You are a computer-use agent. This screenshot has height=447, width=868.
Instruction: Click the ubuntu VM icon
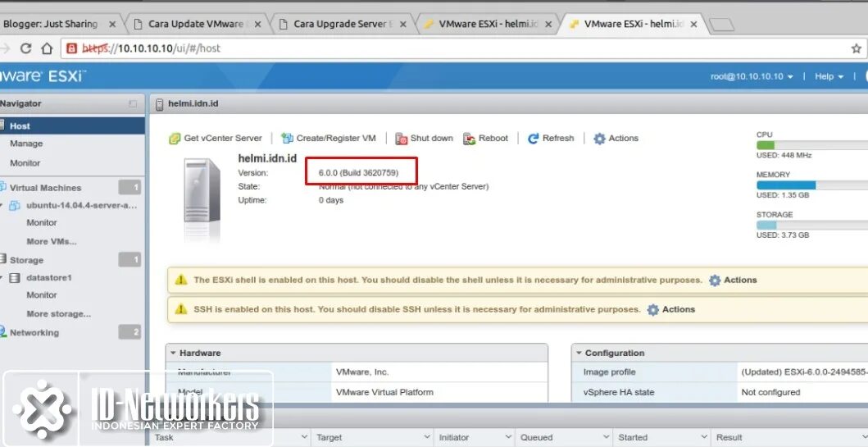click(15, 206)
